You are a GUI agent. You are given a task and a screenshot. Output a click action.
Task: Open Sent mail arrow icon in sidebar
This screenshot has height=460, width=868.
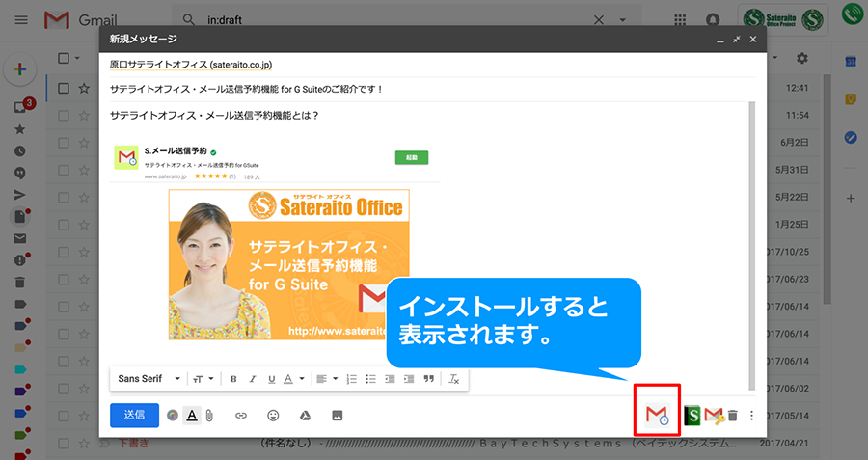coord(20,195)
